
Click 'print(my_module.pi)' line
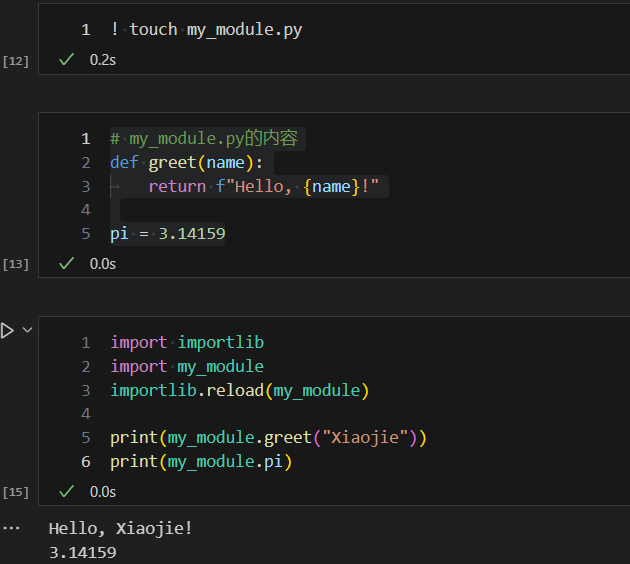(x=201, y=462)
